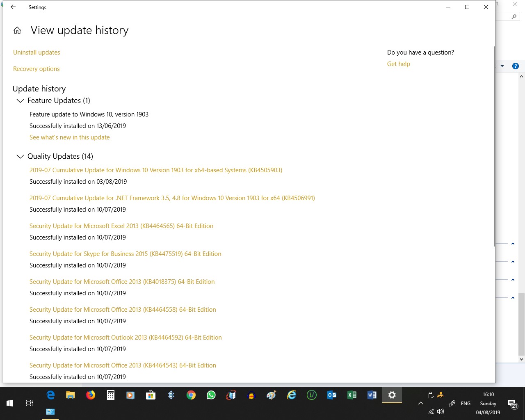Launch Internet Explorer from the taskbar
The height and width of the screenshot is (420, 525).
coord(292,395)
